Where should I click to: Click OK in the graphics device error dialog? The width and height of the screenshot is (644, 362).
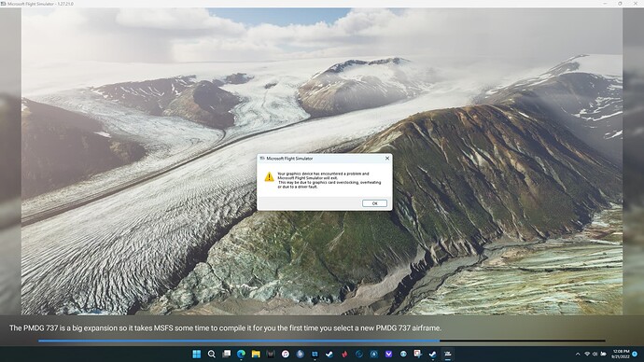click(x=374, y=203)
